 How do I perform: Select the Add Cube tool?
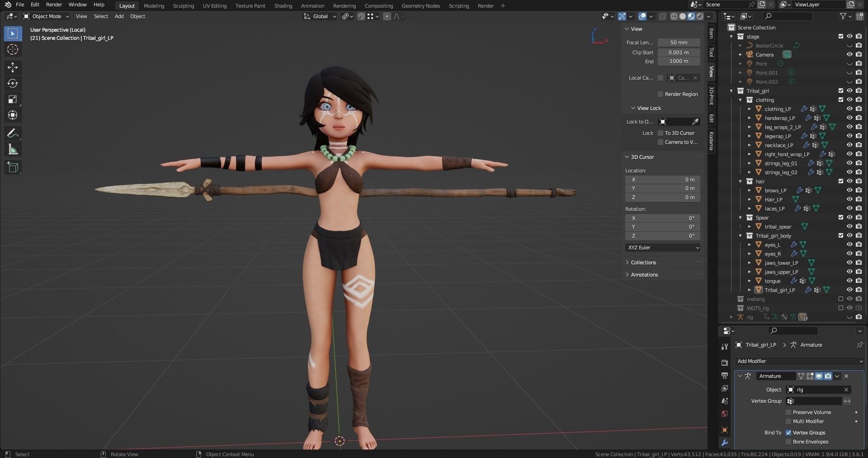pos(13,167)
